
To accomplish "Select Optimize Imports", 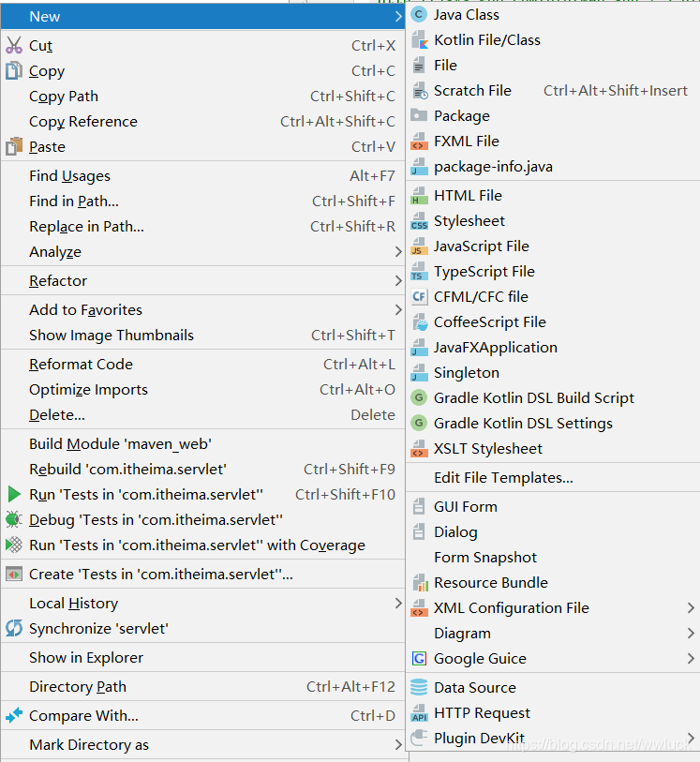I will pyautogui.click(x=202, y=390).
